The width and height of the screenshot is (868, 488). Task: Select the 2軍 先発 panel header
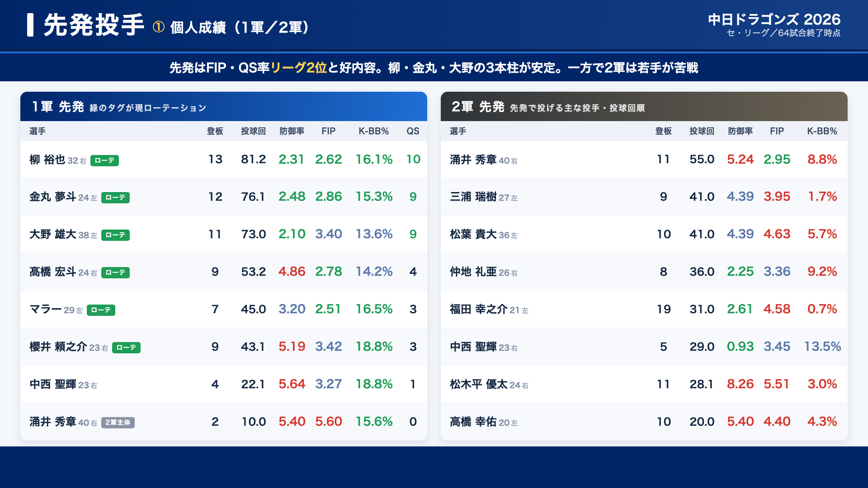(644, 107)
